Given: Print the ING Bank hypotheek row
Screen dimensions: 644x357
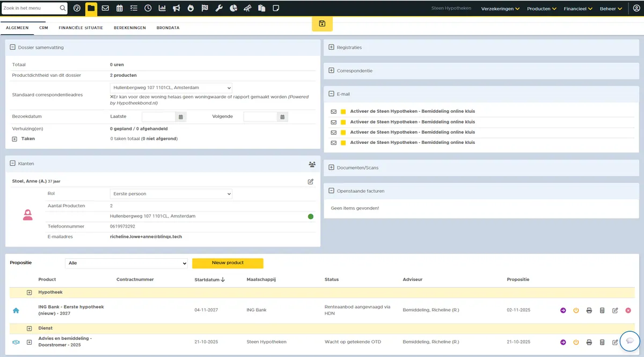Looking at the screenshot, I should [589, 310].
